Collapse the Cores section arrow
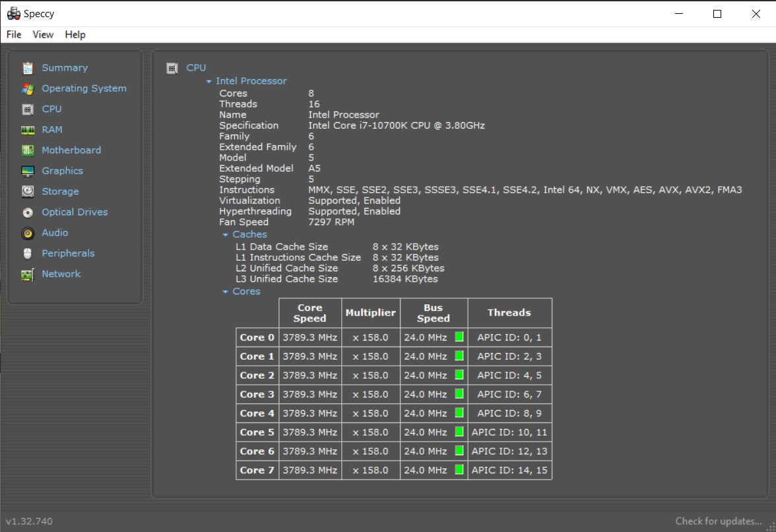 225,292
